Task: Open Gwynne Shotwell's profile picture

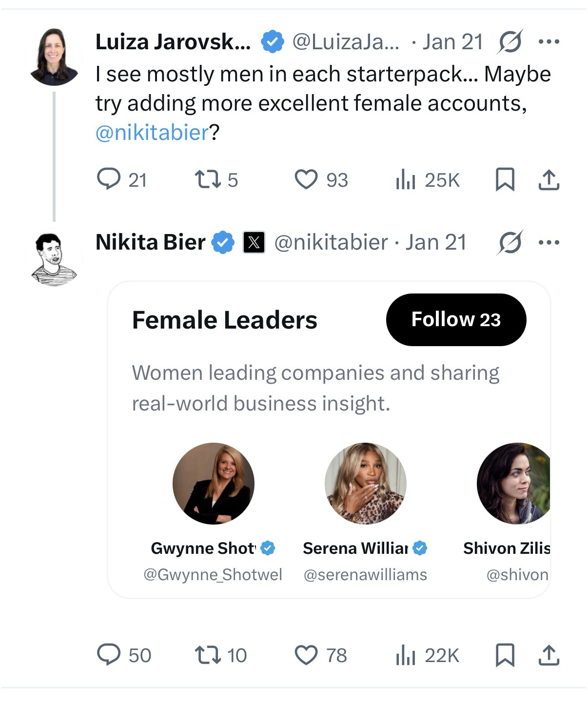Action: (214, 484)
